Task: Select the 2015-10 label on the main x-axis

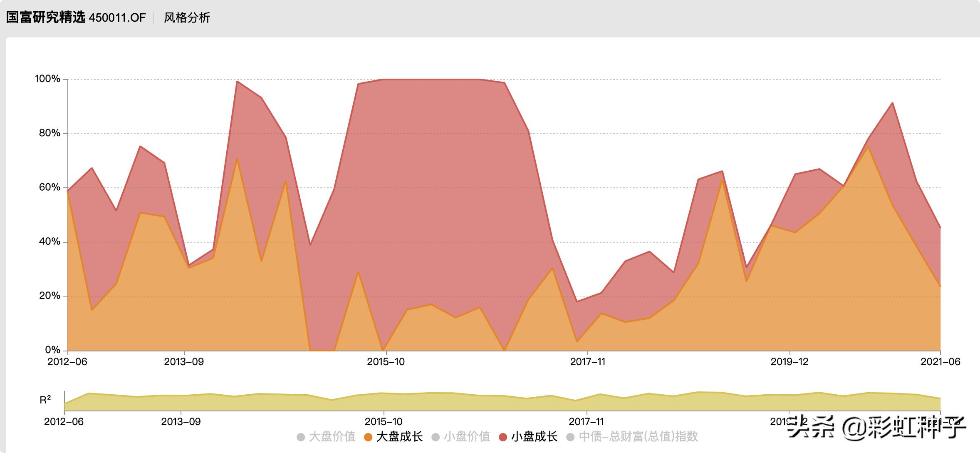Action: tap(386, 362)
